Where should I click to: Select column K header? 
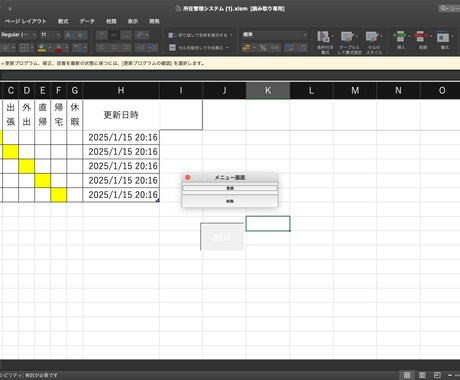[x=268, y=91]
